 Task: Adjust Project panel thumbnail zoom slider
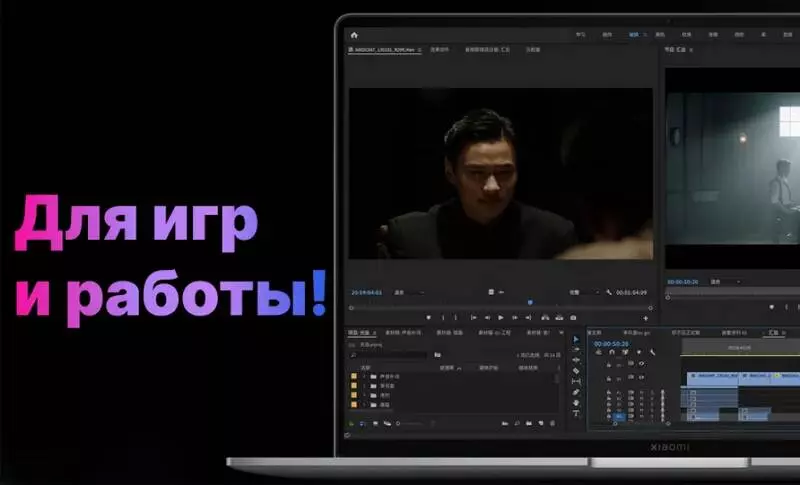tap(411, 423)
